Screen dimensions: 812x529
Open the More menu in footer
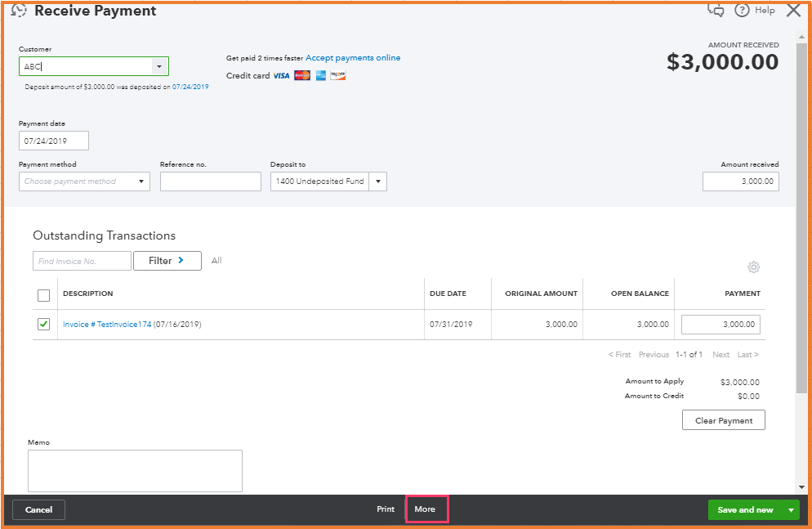425,509
